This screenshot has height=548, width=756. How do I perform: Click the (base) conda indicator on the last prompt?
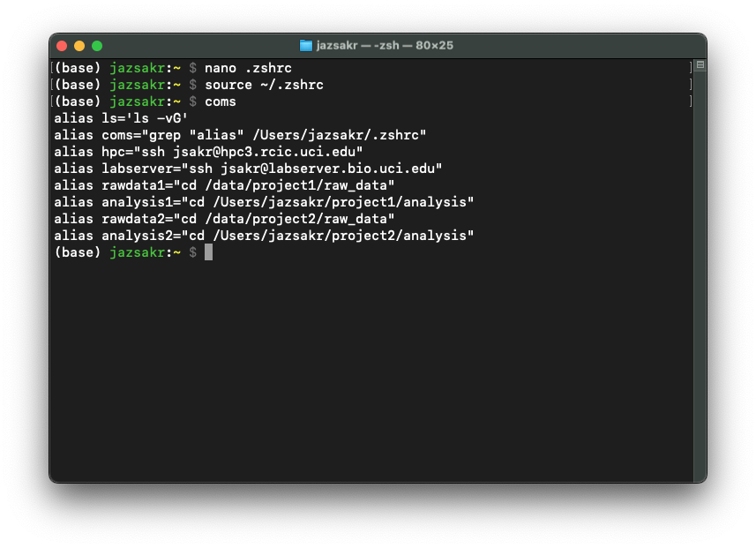pyautogui.click(x=79, y=251)
